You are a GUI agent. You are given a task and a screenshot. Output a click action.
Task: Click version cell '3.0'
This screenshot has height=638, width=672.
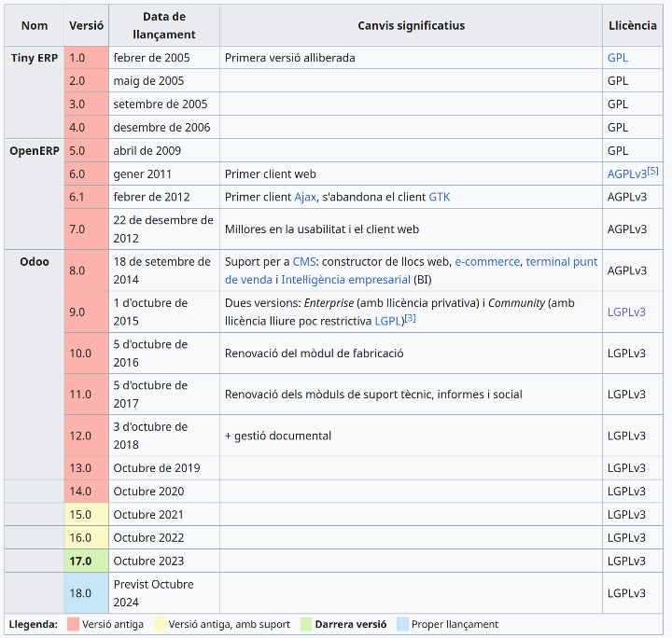[87, 104]
